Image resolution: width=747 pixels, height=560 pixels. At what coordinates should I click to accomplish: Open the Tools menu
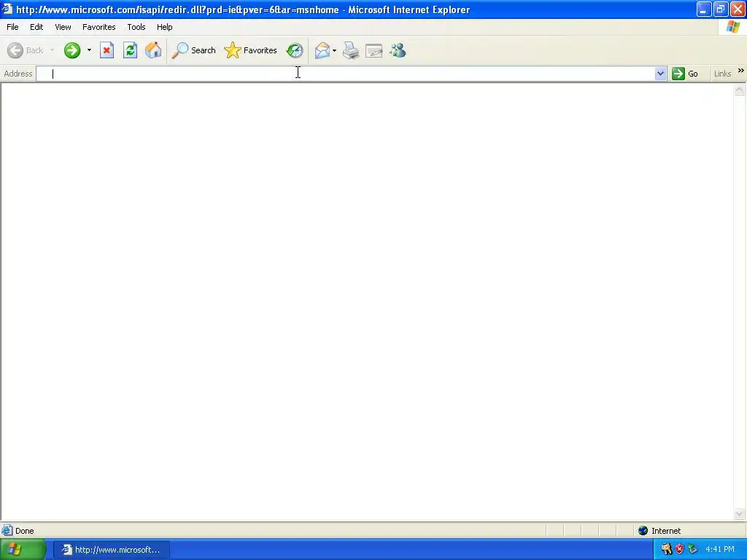pyautogui.click(x=136, y=27)
